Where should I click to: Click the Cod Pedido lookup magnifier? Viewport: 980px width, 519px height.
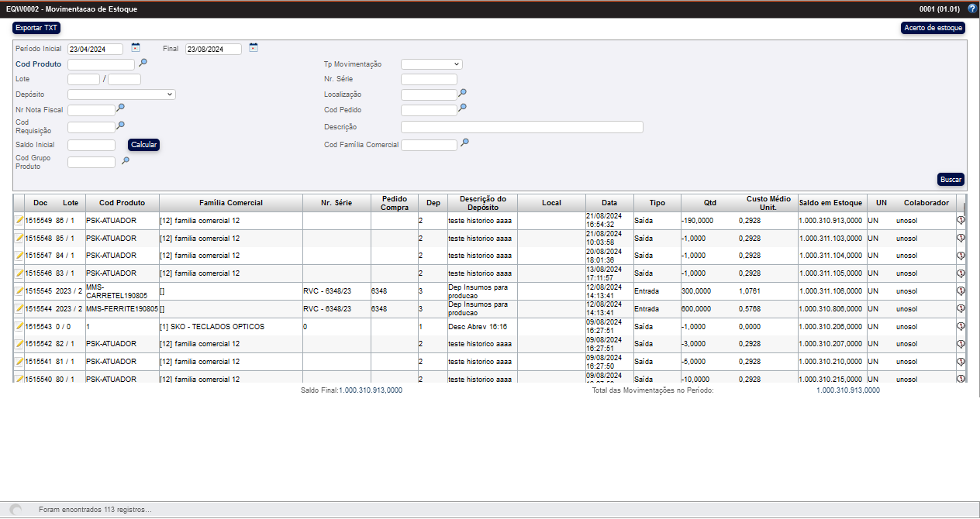462,108
